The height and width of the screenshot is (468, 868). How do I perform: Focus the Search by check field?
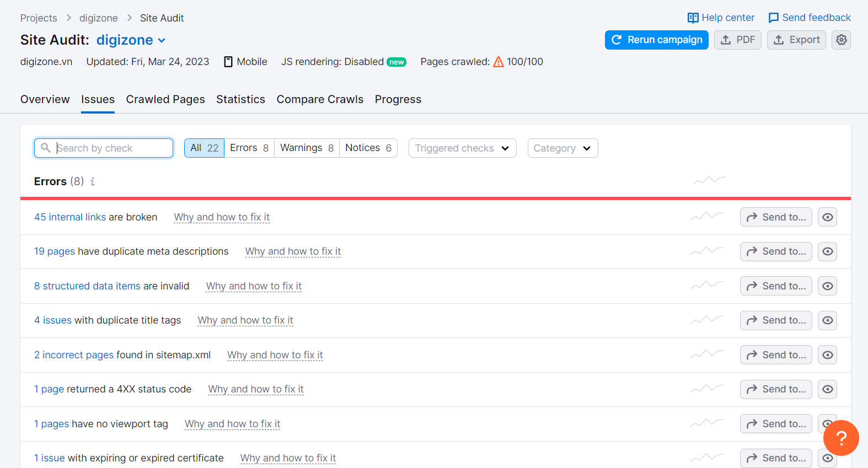104,148
